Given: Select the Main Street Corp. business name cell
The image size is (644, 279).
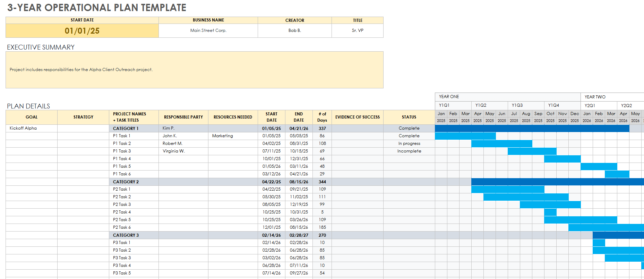Looking at the screenshot, I should (x=208, y=30).
